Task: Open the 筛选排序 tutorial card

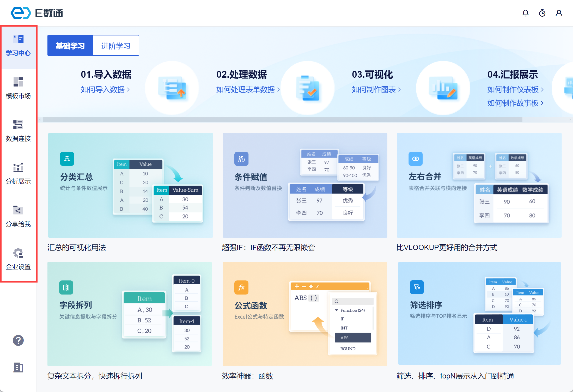Action: [479, 313]
